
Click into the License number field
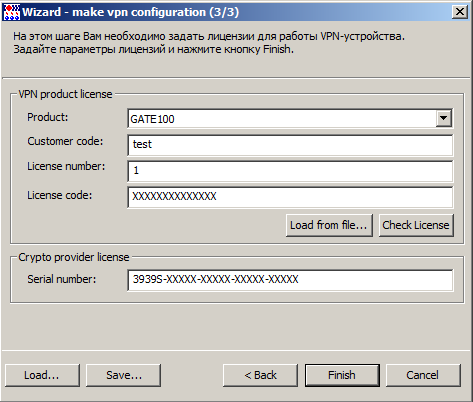point(290,171)
